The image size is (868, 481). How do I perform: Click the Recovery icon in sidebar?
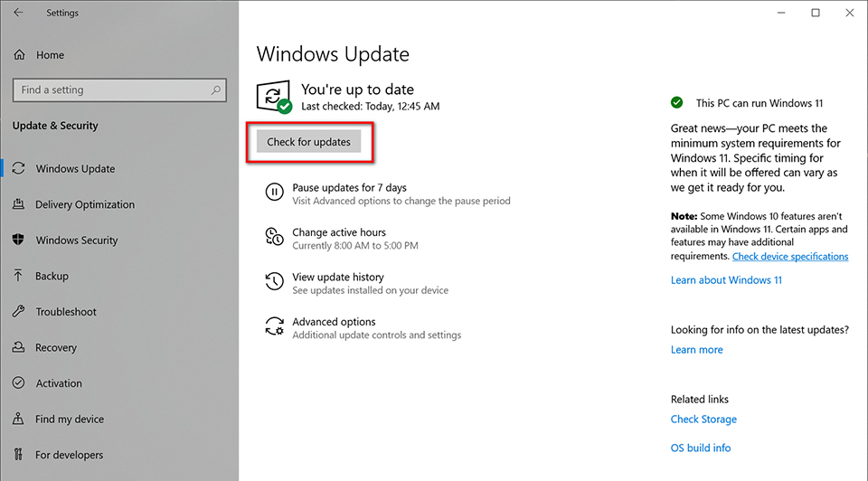[18, 347]
